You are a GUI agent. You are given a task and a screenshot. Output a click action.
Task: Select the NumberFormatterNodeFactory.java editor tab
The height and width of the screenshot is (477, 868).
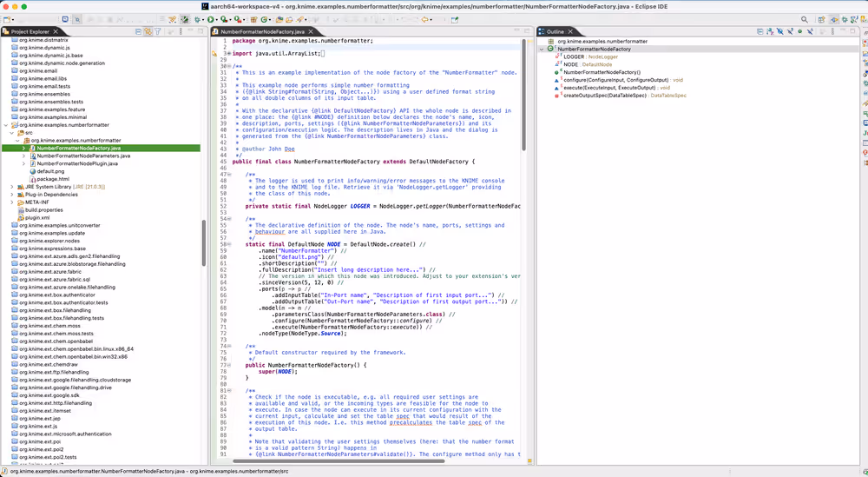point(262,31)
